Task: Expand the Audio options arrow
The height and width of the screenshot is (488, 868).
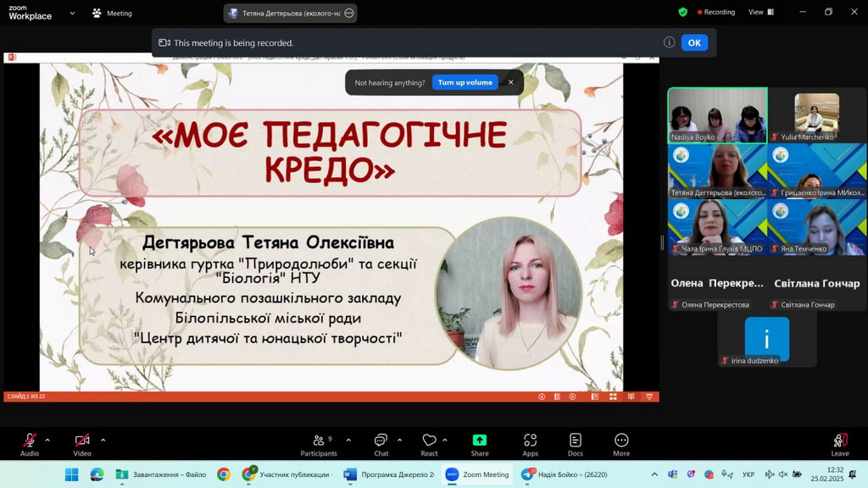Action: pyautogui.click(x=47, y=440)
